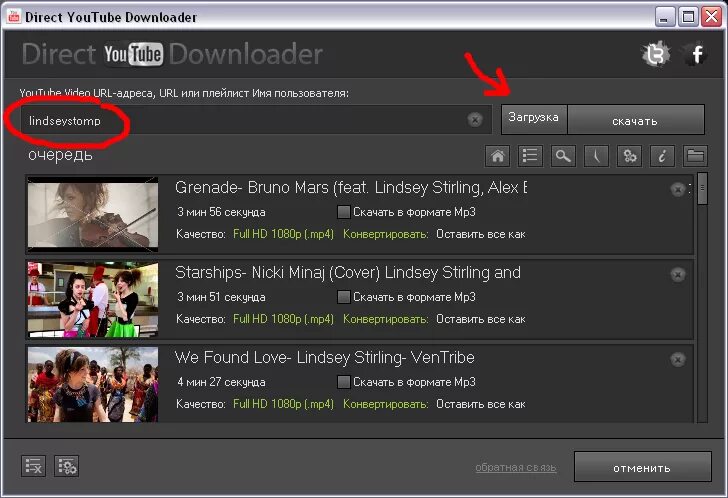
Task: Open the convert option for the Grenade video
Action: click(481, 234)
